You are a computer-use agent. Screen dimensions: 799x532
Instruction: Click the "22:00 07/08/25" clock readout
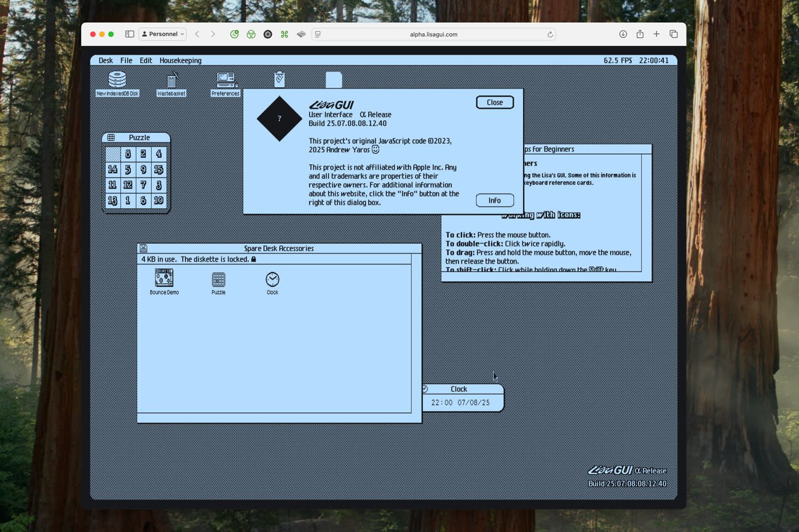coord(460,403)
